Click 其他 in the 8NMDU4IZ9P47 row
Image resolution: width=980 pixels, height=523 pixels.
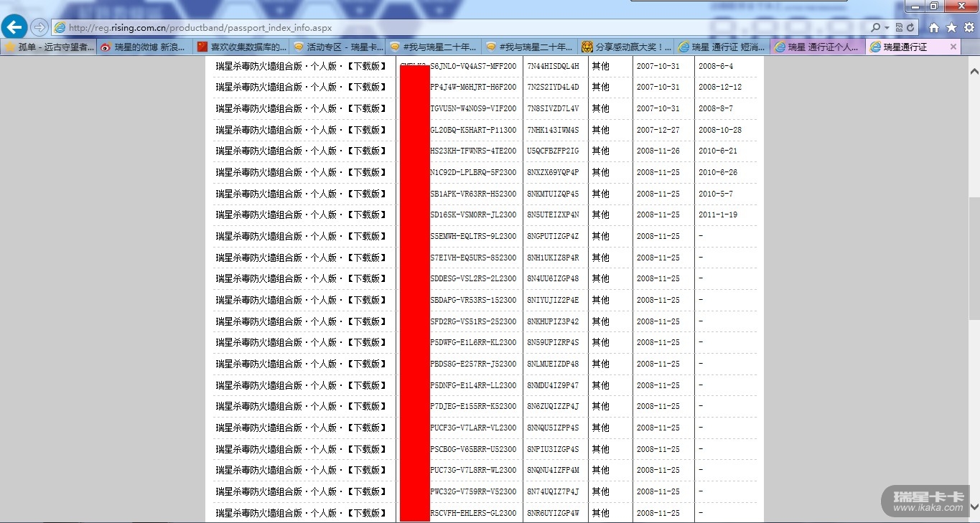tap(600, 385)
